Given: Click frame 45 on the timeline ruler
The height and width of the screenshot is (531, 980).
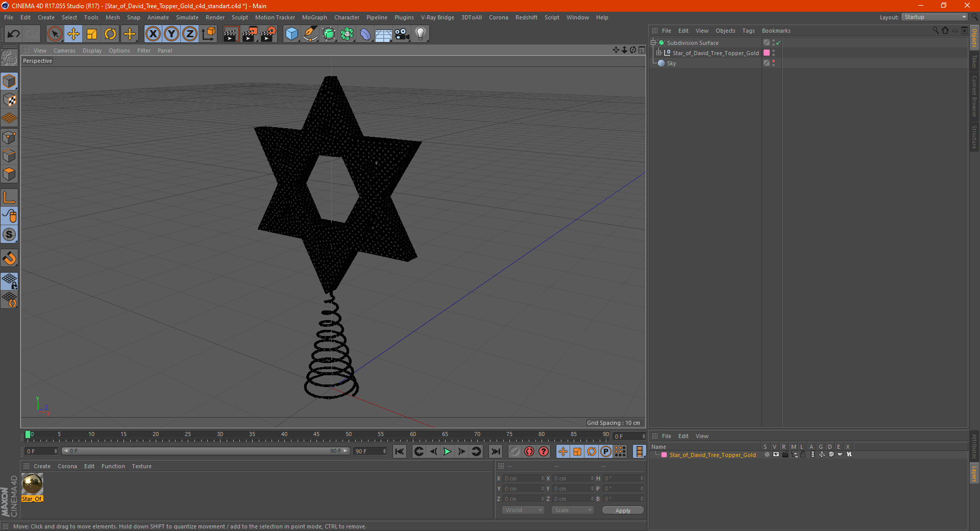Looking at the screenshot, I should pos(316,435).
